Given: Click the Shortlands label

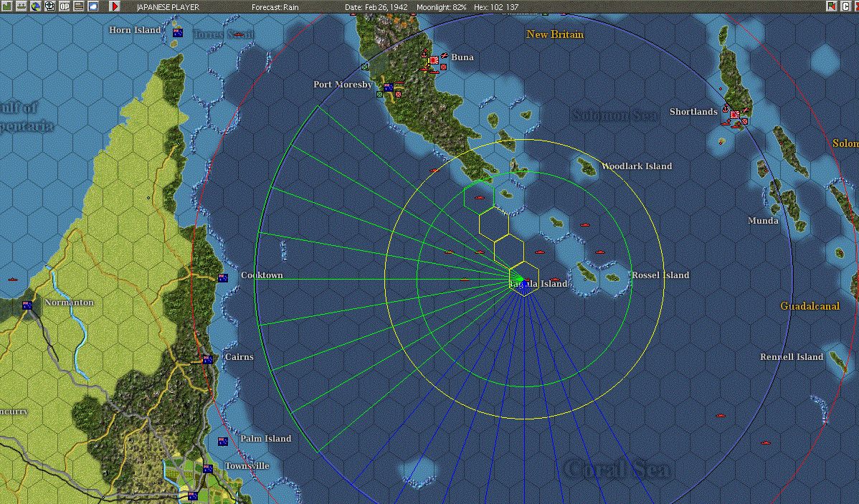Looking at the screenshot, I should [x=693, y=112].
